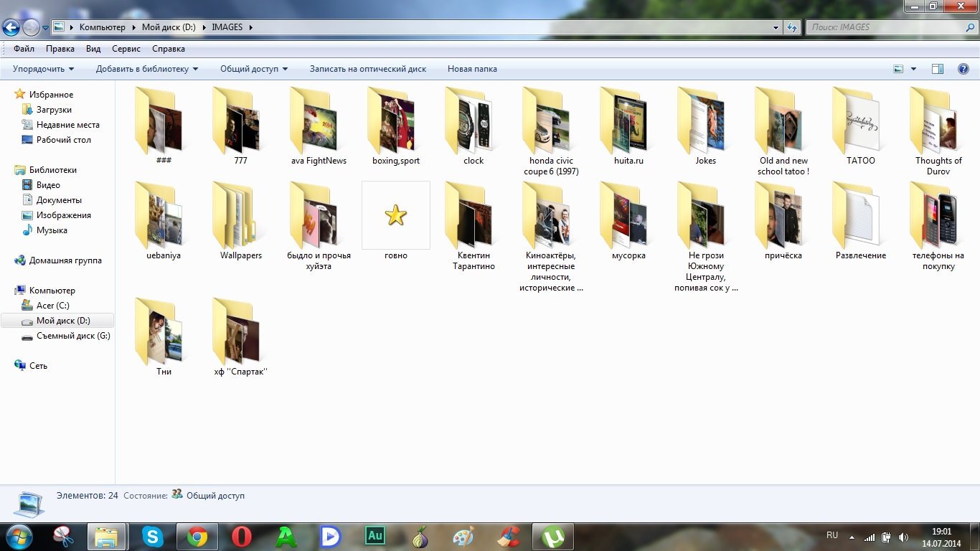This screenshot has width=980, height=551.
Task: Open the Windows Start menu
Action: point(19,537)
